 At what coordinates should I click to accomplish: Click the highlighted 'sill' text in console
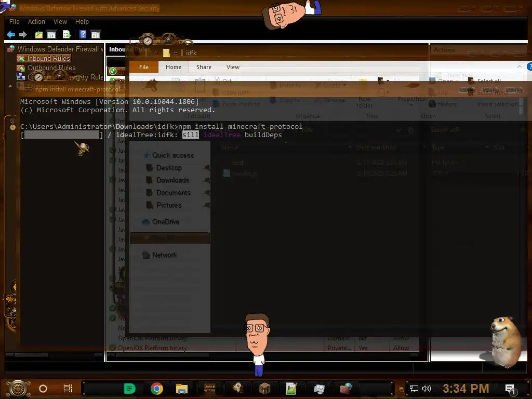point(190,135)
